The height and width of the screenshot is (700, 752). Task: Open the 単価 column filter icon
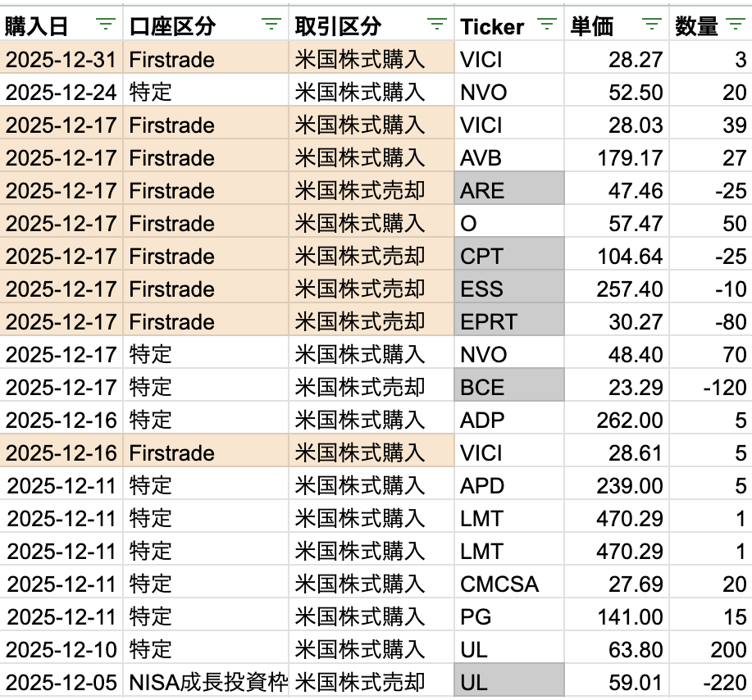pos(652,25)
